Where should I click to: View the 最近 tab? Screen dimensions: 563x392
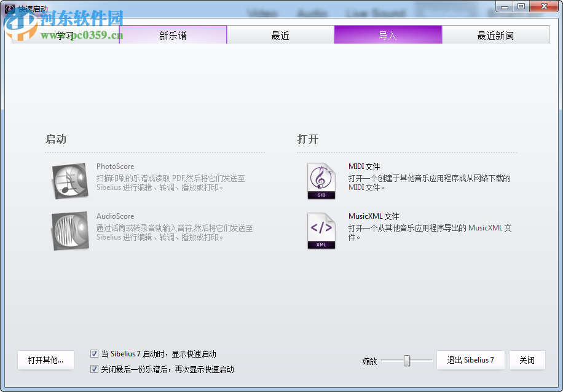tap(281, 35)
